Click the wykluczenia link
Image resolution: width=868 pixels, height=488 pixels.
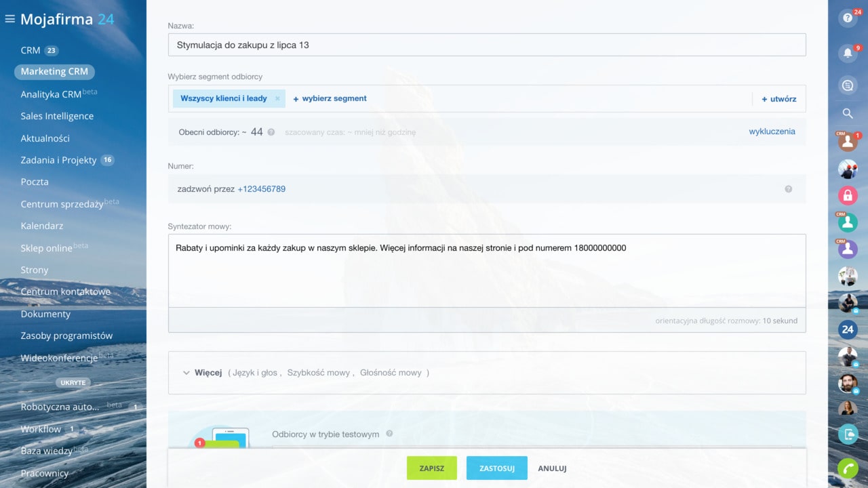pyautogui.click(x=772, y=131)
